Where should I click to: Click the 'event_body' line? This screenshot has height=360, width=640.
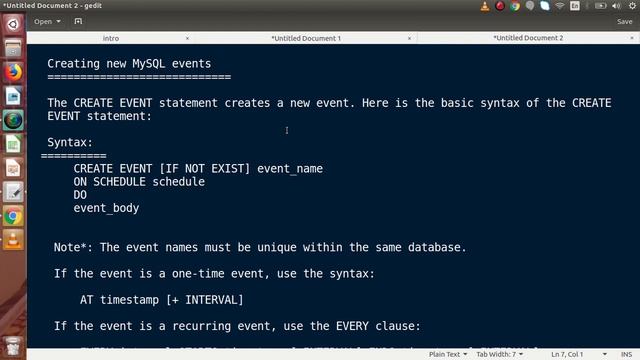tap(106, 208)
